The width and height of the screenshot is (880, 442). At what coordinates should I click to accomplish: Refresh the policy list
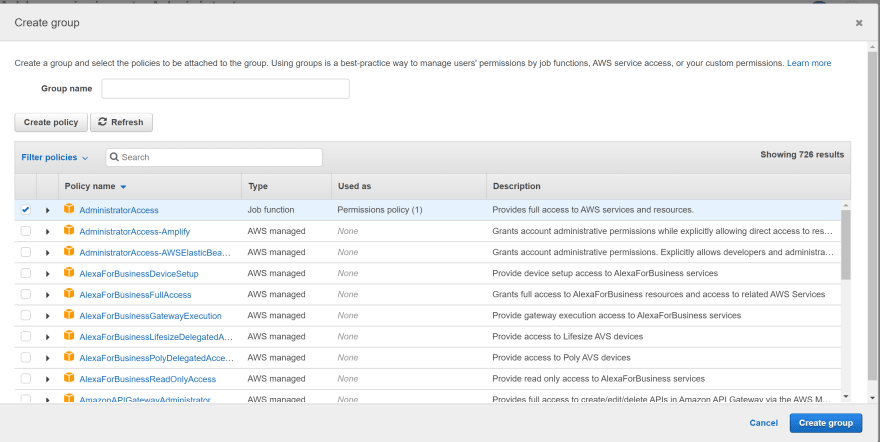click(121, 122)
